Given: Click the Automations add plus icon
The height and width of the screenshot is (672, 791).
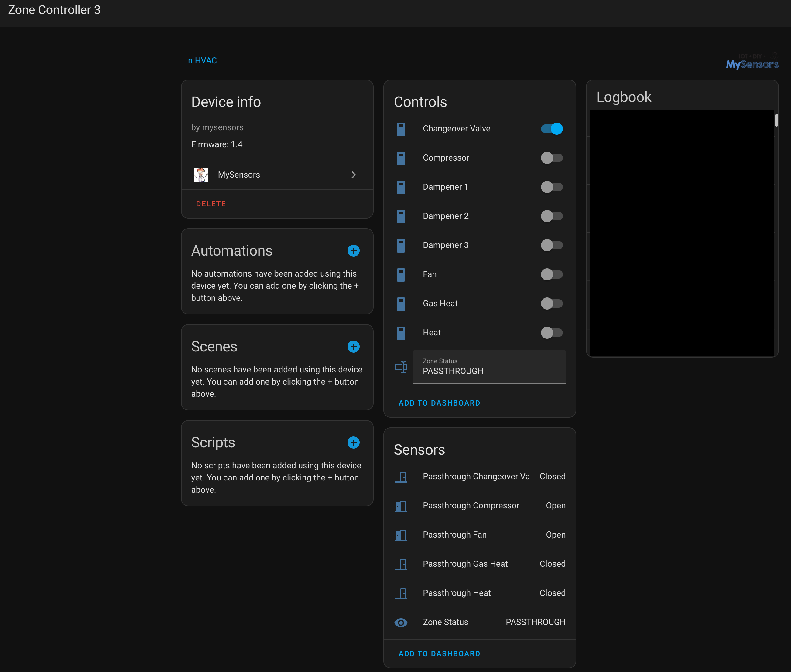Looking at the screenshot, I should (353, 251).
